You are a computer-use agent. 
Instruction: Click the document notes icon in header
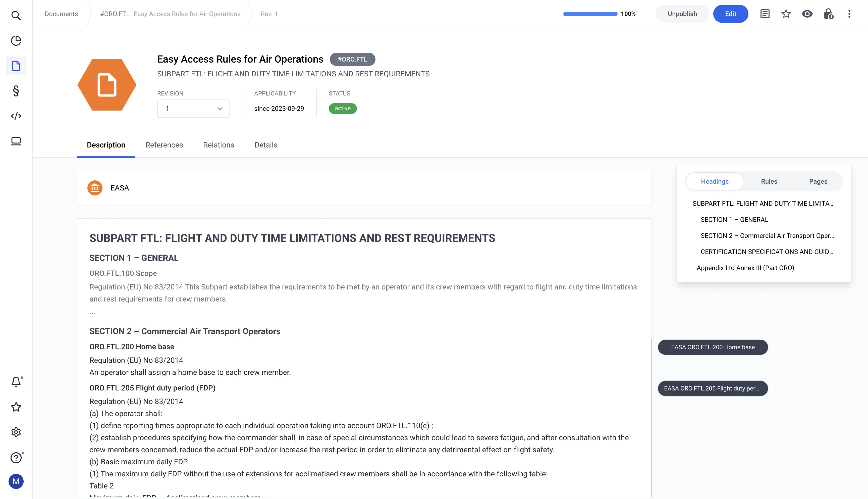pyautogui.click(x=765, y=14)
